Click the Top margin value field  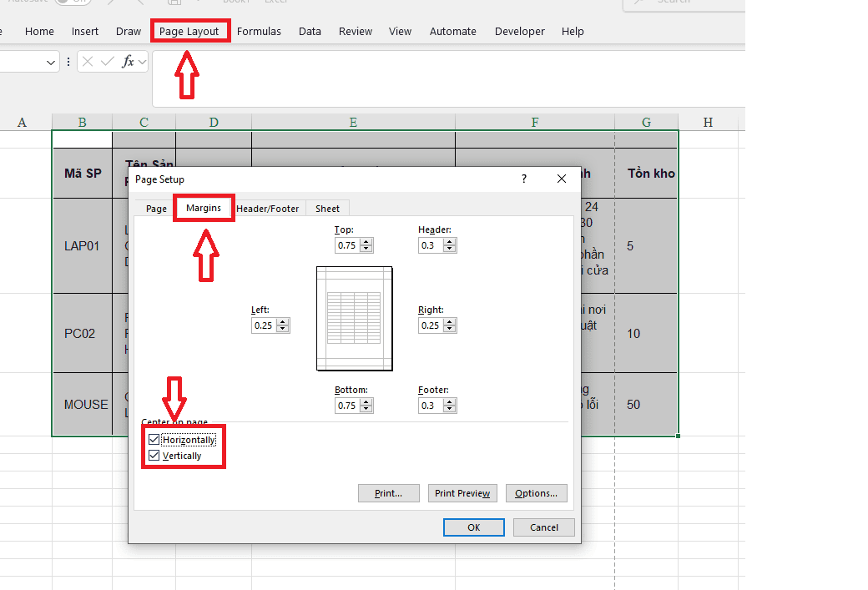(x=347, y=245)
